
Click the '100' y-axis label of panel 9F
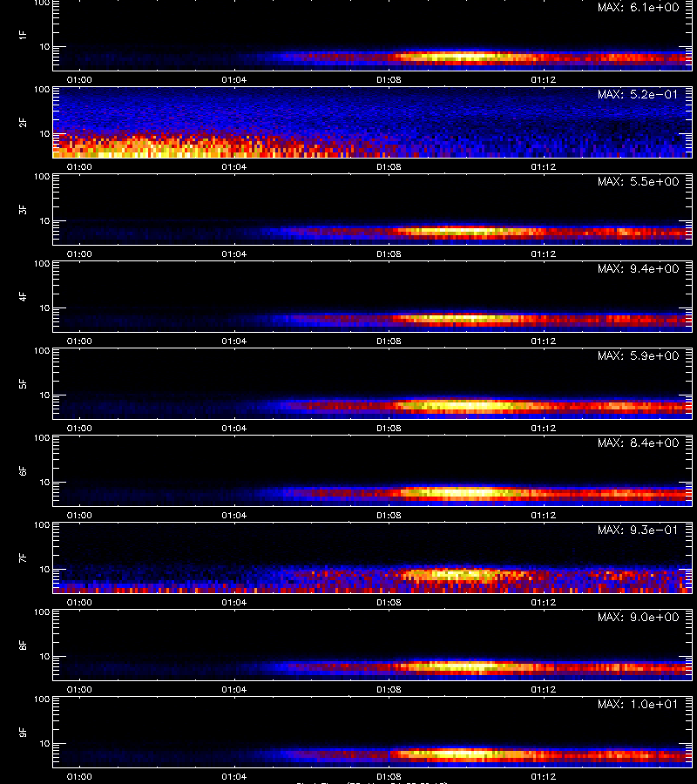tap(42, 699)
